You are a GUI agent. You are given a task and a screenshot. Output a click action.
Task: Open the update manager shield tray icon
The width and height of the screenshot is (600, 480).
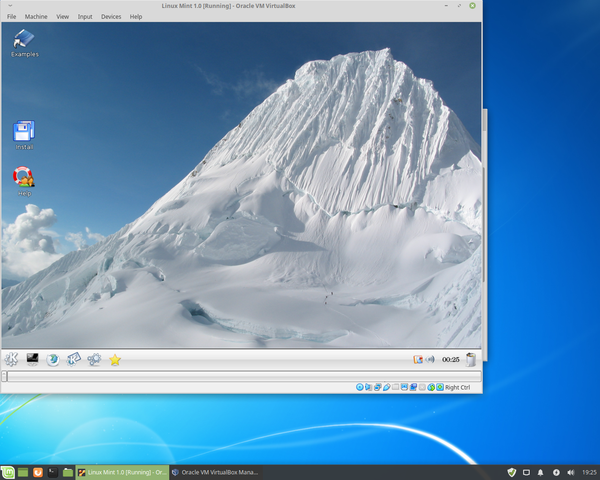[x=512, y=472]
